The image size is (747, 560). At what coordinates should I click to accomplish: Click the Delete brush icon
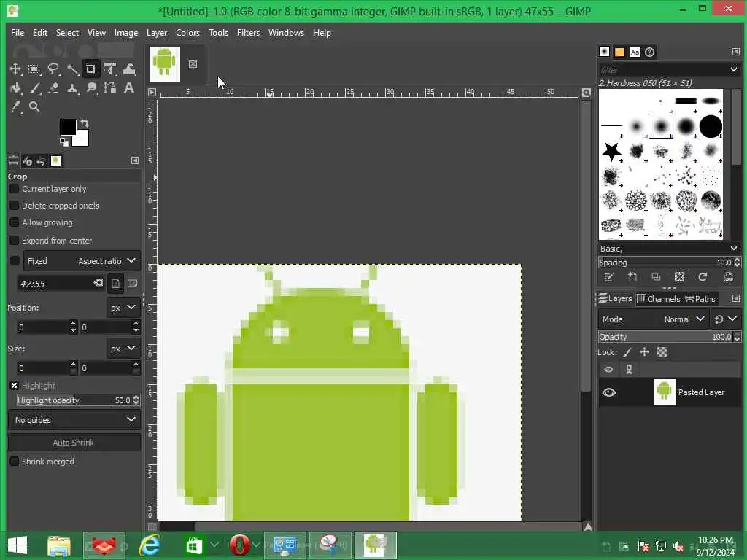(679, 277)
